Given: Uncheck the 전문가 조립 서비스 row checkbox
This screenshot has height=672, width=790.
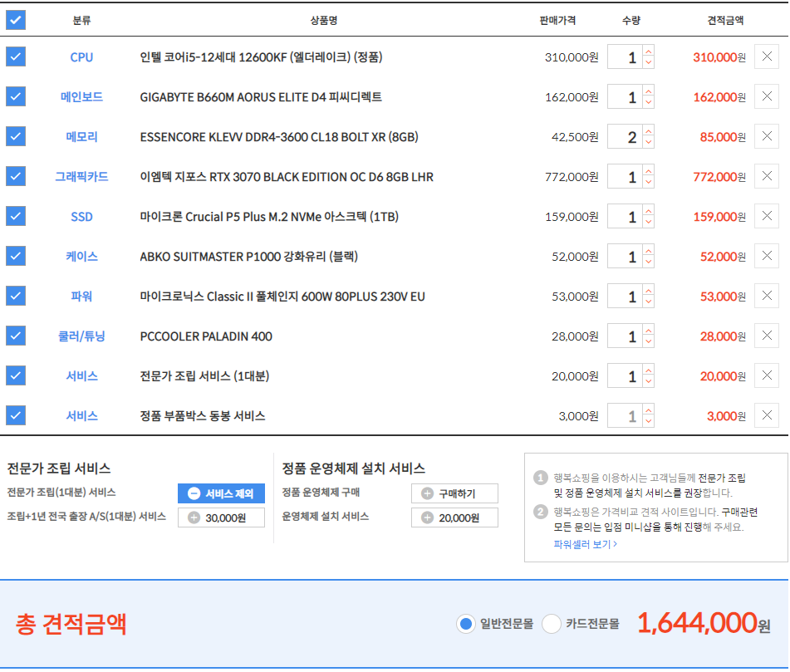Looking at the screenshot, I should 16,375.
